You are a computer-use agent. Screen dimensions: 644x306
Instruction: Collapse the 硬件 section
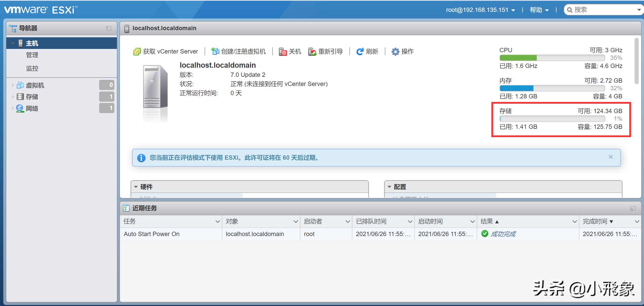pyautogui.click(x=136, y=187)
